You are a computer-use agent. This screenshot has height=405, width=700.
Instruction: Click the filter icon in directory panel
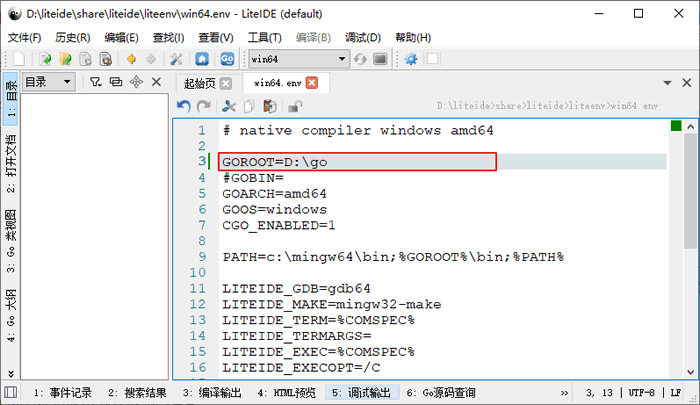tap(95, 82)
